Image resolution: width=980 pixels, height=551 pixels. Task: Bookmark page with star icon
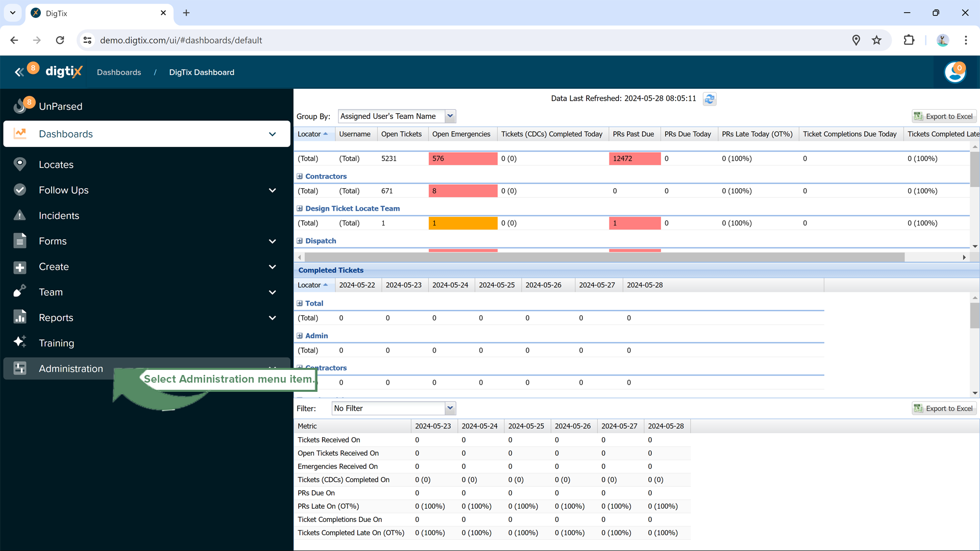(876, 40)
